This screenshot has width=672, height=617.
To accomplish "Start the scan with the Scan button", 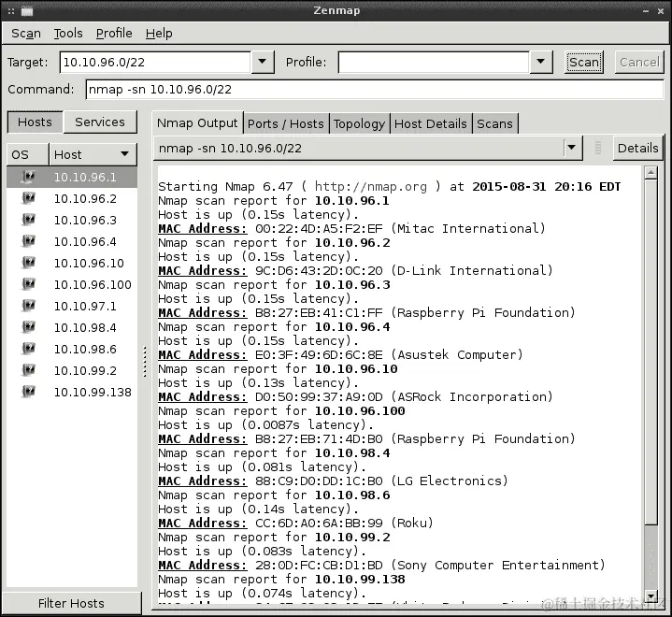I will click(x=584, y=63).
